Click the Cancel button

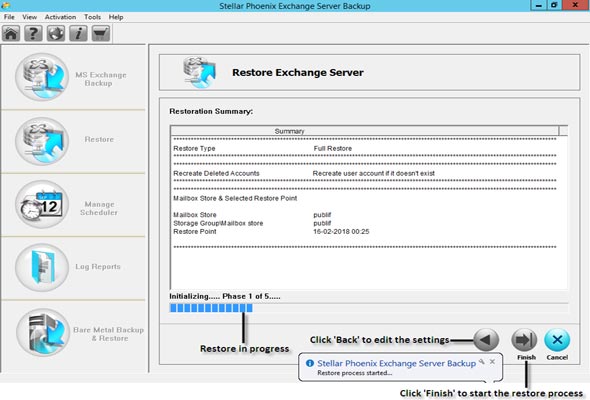tap(557, 340)
